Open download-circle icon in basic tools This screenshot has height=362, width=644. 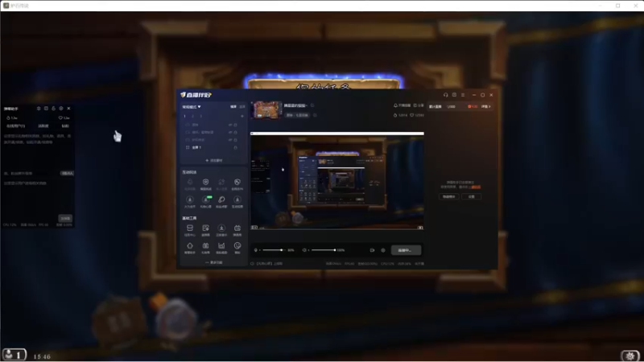coord(221,229)
